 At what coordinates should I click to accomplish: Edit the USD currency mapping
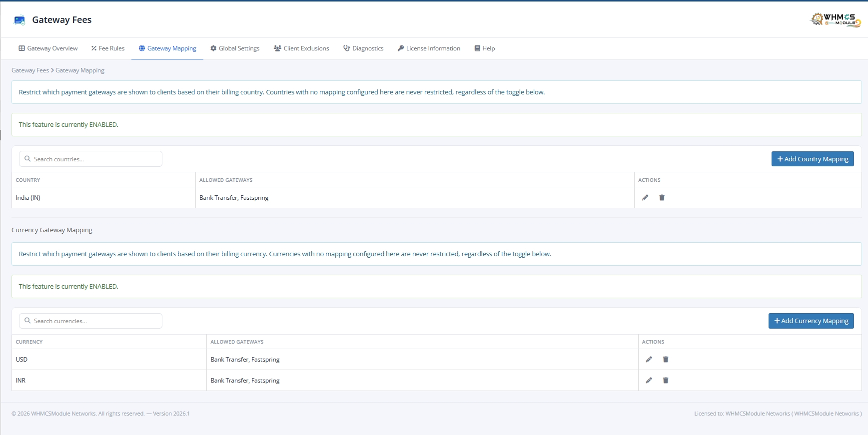649,360
